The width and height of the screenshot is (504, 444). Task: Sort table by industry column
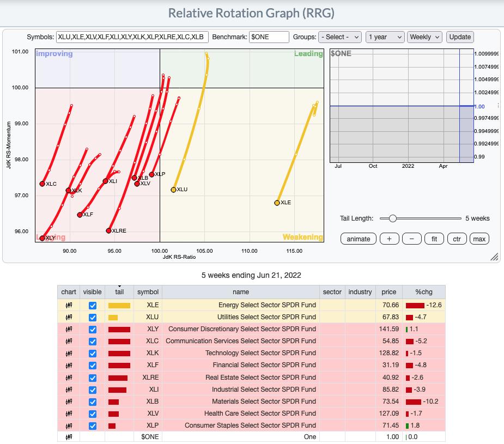(360, 291)
